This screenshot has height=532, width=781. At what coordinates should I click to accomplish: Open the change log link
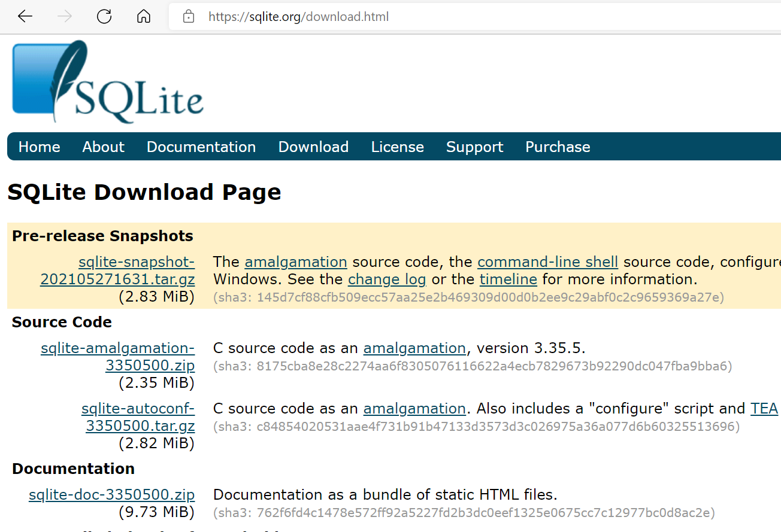(387, 279)
